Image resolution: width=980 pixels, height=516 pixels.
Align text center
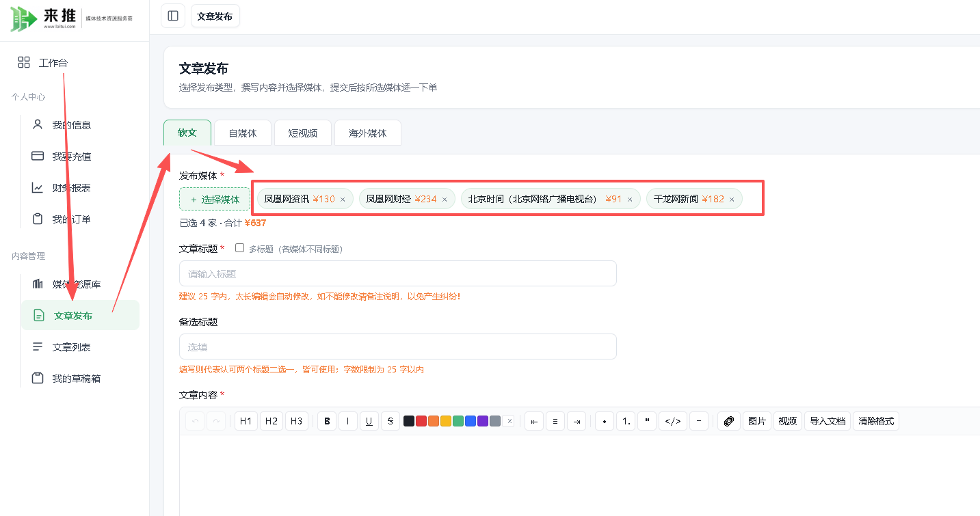555,421
